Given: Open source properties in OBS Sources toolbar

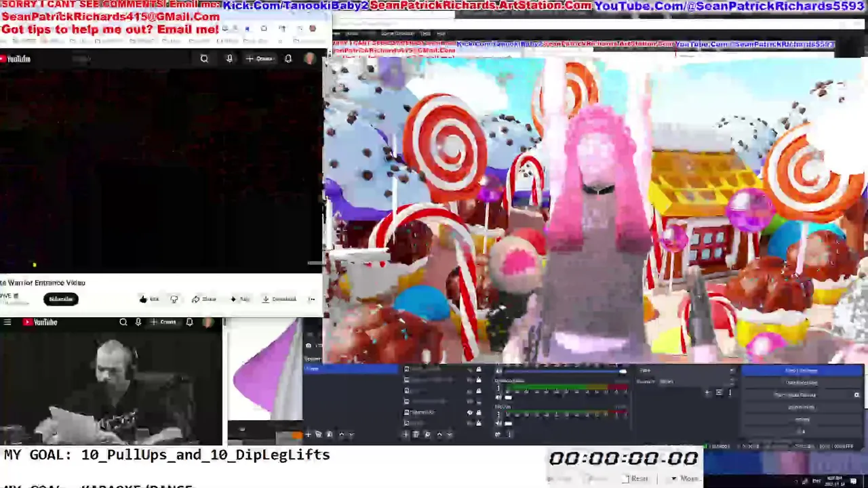Looking at the screenshot, I should pos(427,434).
